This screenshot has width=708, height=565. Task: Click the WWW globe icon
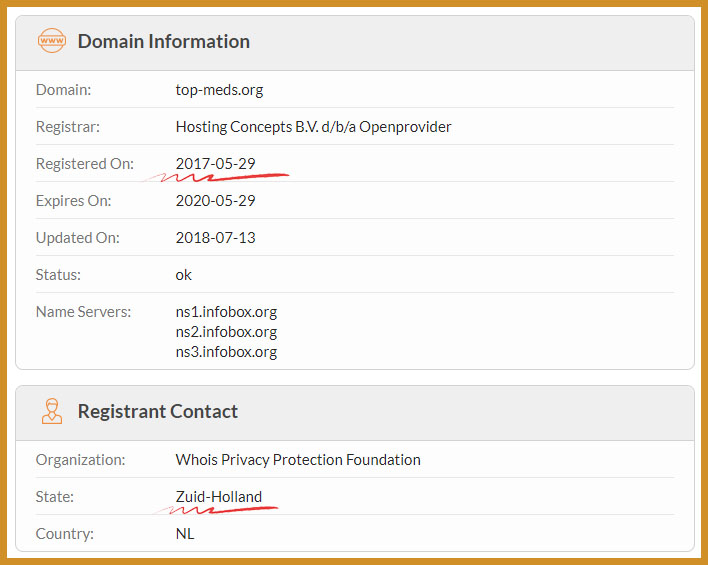point(51,41)
